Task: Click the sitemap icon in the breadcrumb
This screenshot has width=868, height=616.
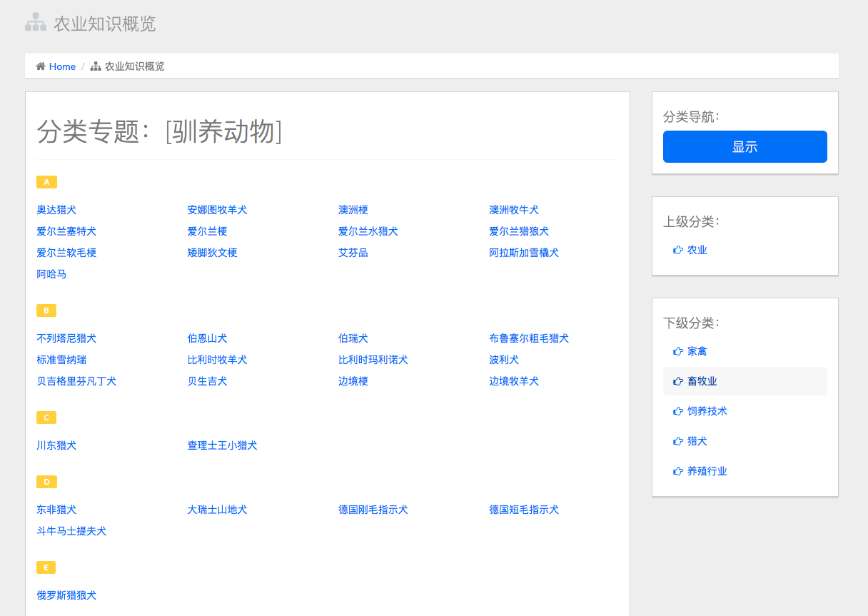Action: pos(96,66)
